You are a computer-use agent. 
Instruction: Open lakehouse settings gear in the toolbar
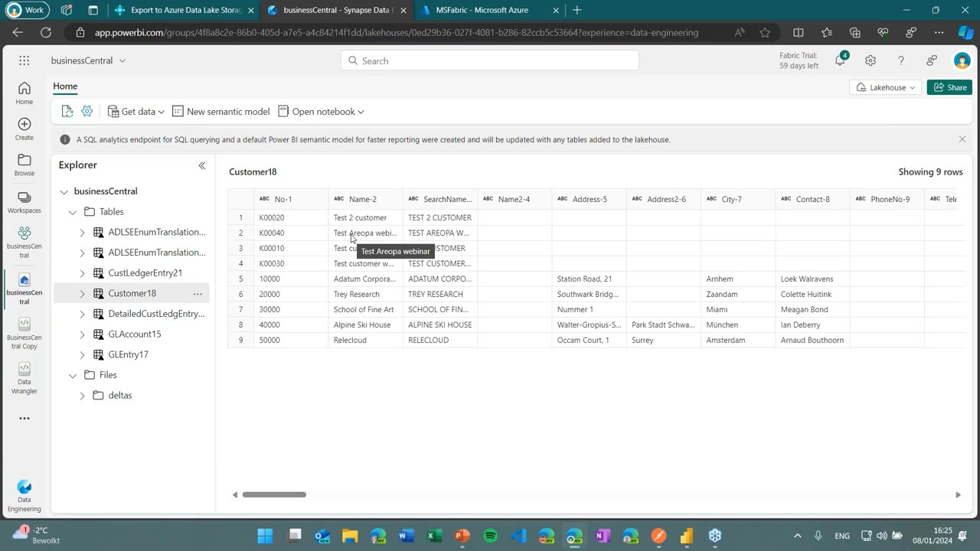[x=87, y=112]
